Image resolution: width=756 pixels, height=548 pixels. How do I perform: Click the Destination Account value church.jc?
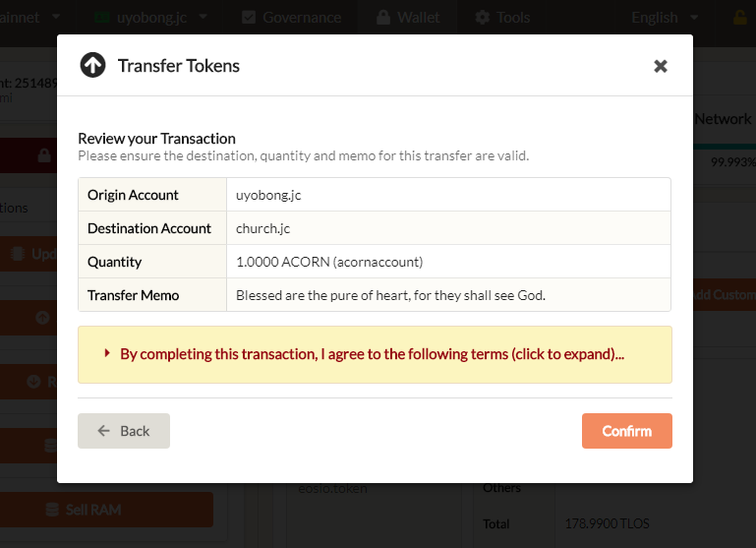tap(262, 228)
